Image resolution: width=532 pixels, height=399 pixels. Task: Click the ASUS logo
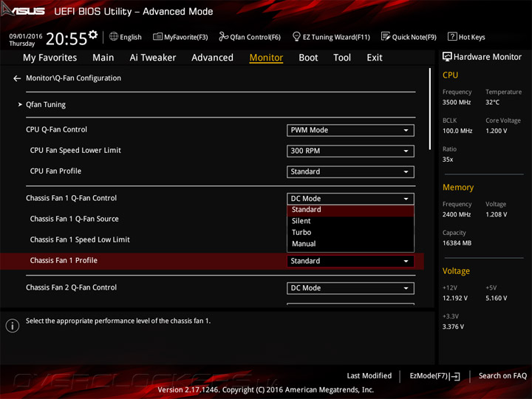click(x=23, y=10)
